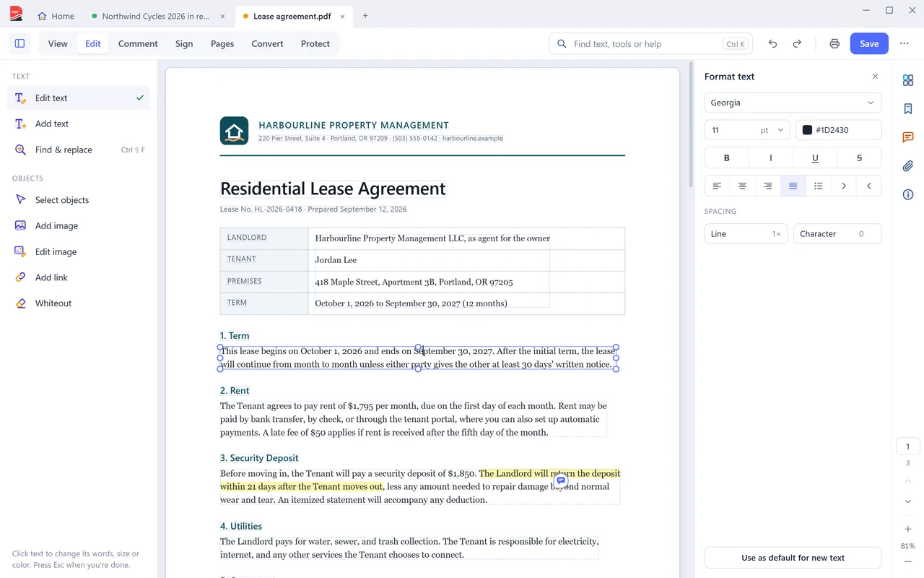
Task: Select the Add text tool
Action: click(79, 124)
